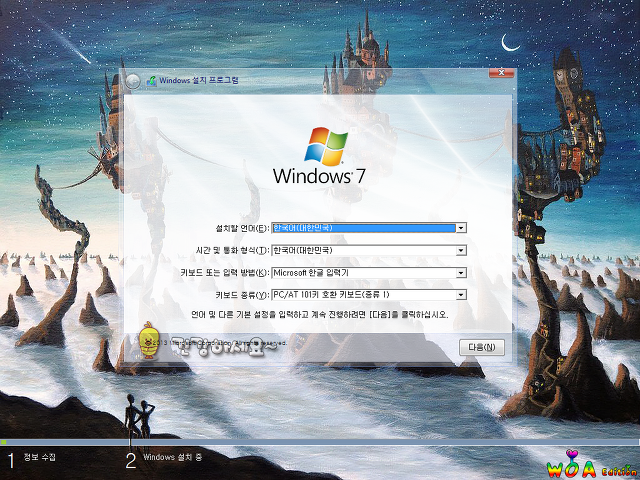Image resolution: width=640 pixels, height=480 pixels.
Task: Click the 다음(N) next button
Action: (x=482, y=347)
